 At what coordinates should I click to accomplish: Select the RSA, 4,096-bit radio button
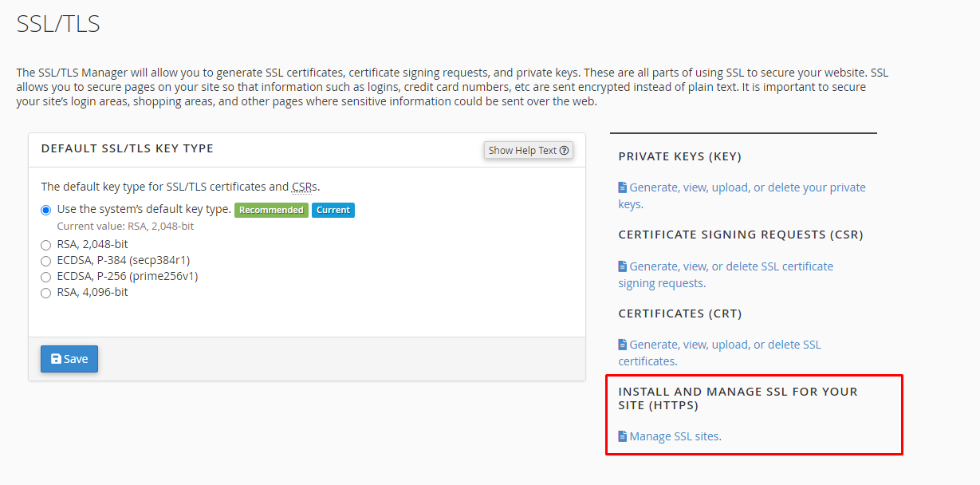coord(45,293)
